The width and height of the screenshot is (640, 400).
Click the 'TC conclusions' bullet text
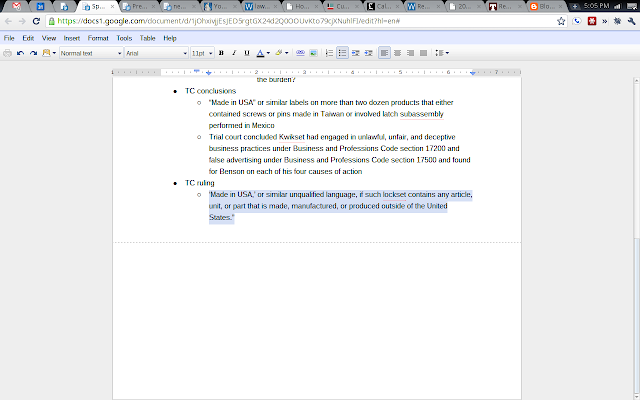coord(210,91)
